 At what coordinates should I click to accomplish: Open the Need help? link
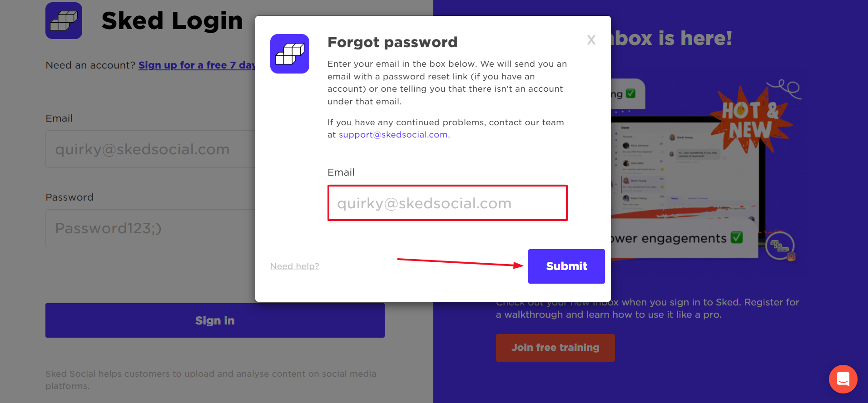295,266
